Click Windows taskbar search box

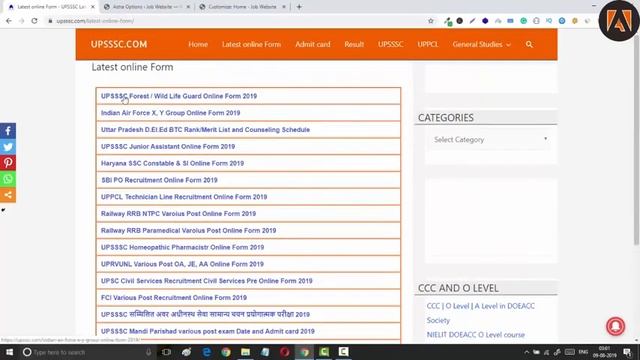[88, 352]
